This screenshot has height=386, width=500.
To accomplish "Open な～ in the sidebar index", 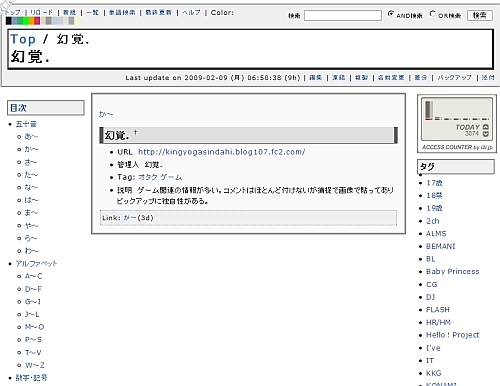I will click(x=31, y=187).
